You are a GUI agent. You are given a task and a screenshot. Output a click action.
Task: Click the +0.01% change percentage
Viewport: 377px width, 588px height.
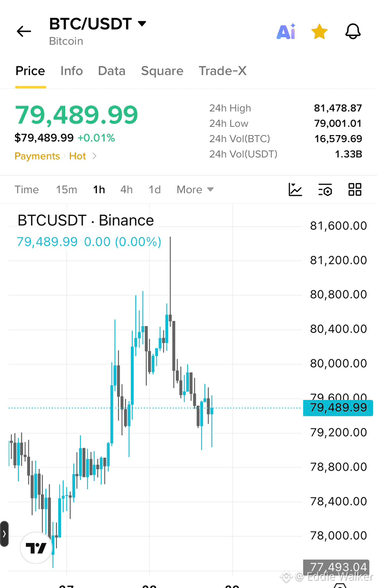96,138
